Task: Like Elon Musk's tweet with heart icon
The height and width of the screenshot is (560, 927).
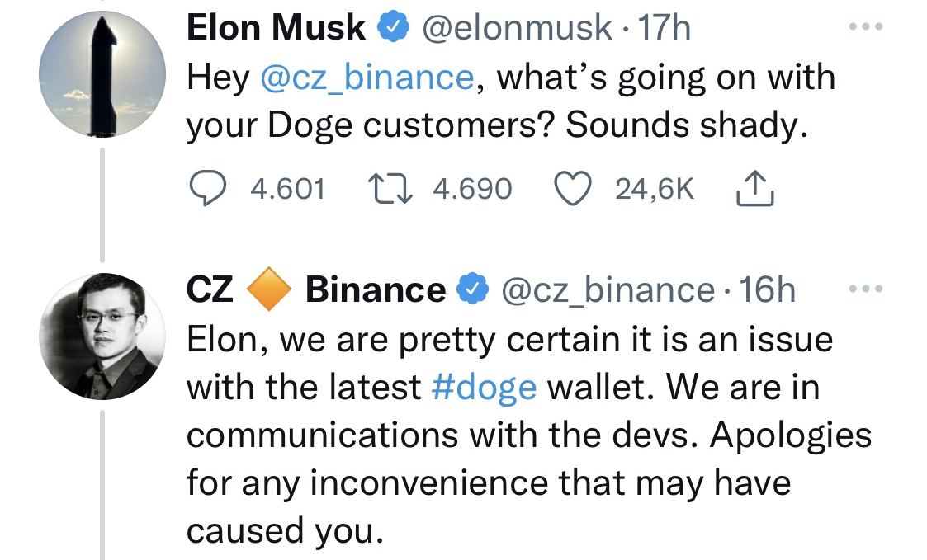Action: (x=573, y=190)
